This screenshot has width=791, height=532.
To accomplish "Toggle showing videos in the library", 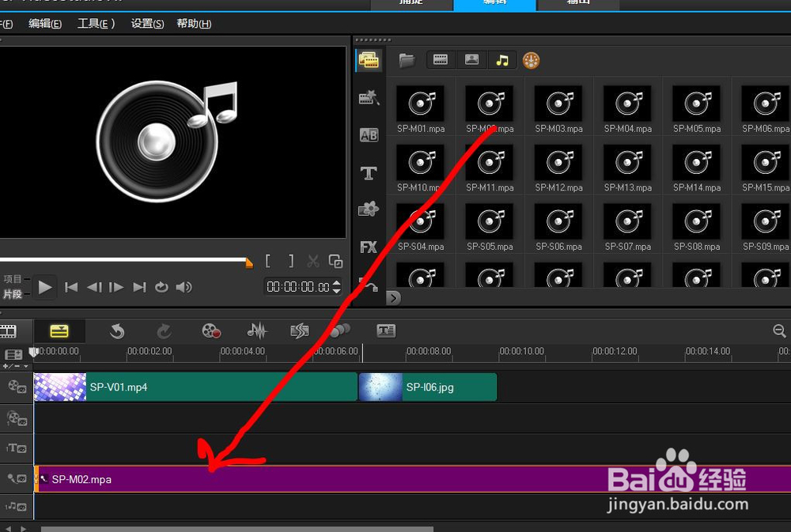I will point(441,60).
